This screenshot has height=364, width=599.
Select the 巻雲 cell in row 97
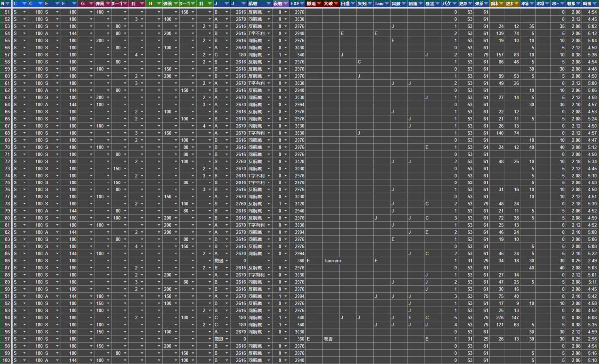(331, 338)
